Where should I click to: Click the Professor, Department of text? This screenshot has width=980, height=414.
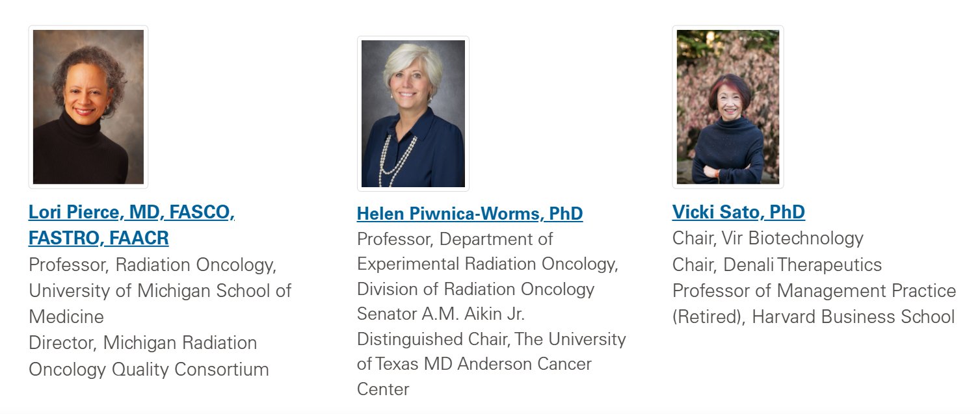coord(455,239)
